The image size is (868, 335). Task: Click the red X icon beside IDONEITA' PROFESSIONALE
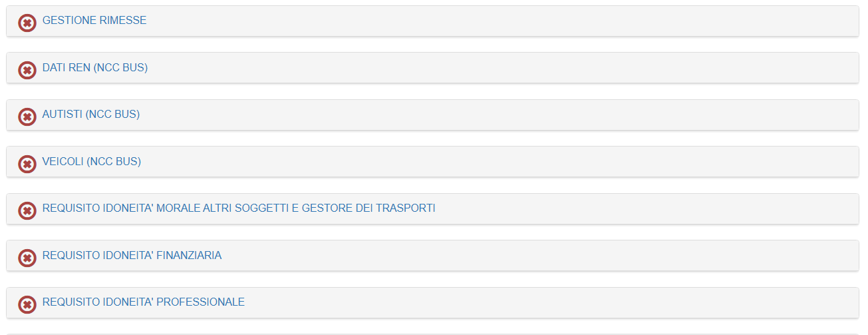(x=27, y=305)
